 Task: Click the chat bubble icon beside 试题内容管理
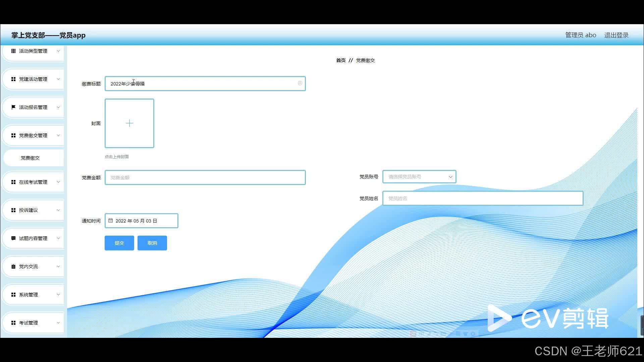coord(13,238)
